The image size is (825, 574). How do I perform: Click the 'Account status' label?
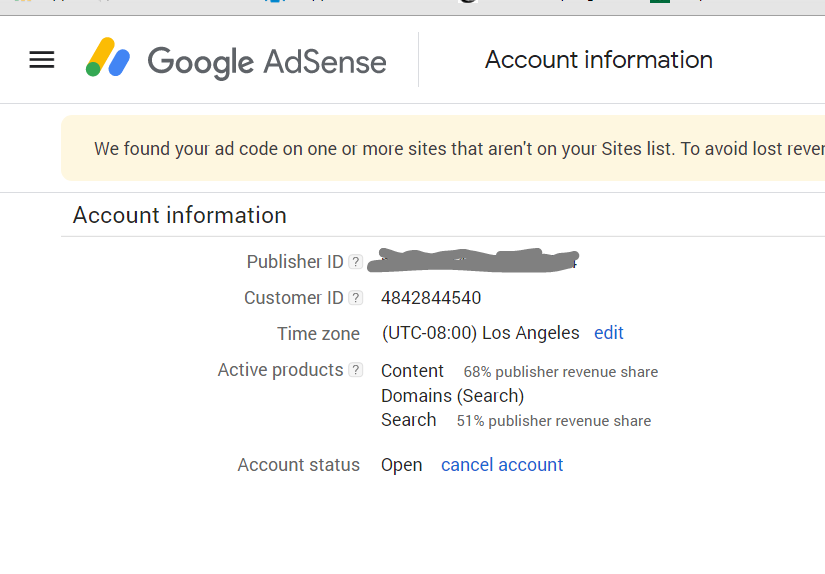(x=299, y=465)
